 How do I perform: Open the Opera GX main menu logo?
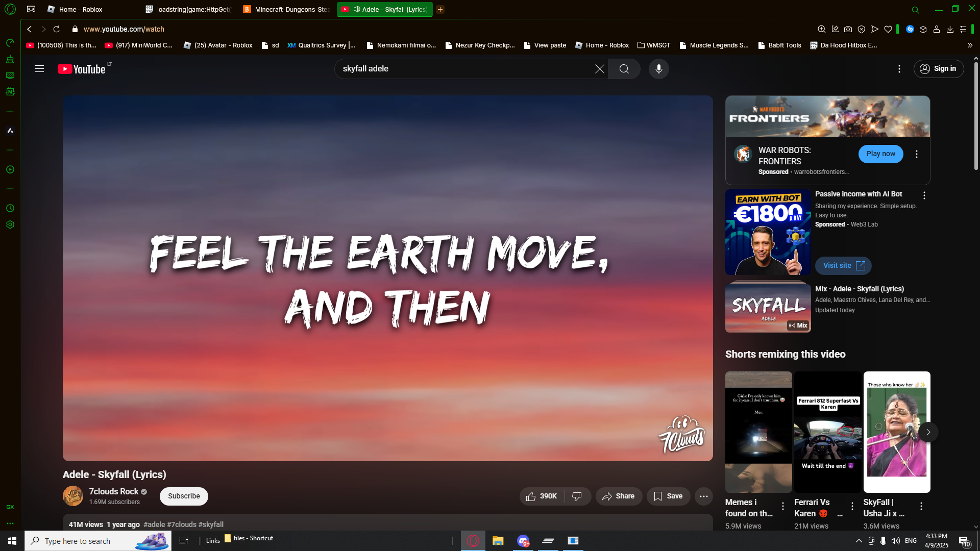click(x=10, y=9)
